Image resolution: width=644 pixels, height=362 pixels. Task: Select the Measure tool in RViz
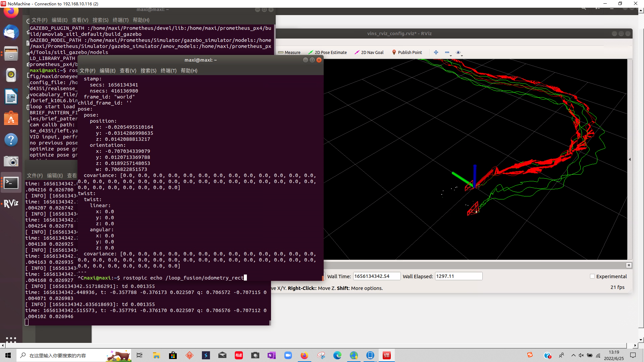[x=289, y=52]
